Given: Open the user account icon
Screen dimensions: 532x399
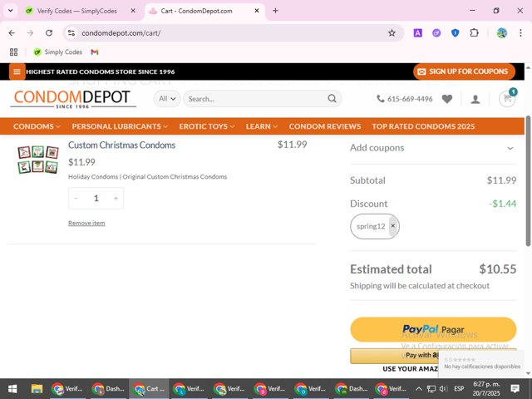Looking at the screenshot, I should click(x=475, y=99).
